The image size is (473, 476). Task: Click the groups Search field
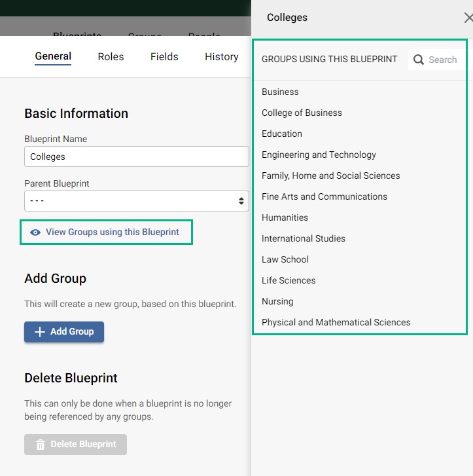443,60
